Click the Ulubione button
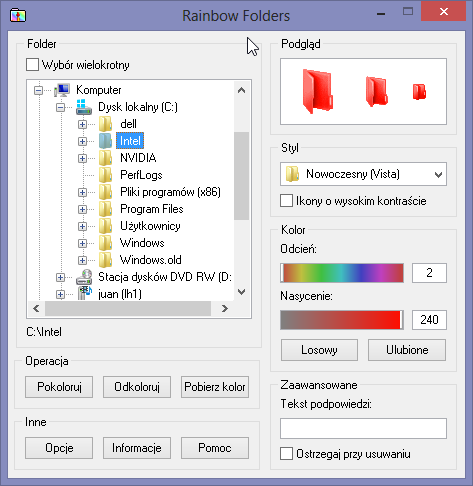 coord(407,350)
